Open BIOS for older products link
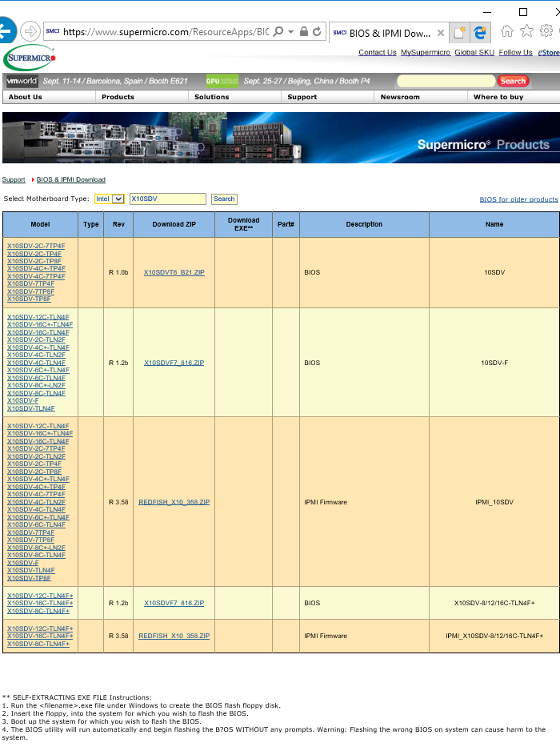The height and width of the screenshot is (747, 560). click(518, 199)
